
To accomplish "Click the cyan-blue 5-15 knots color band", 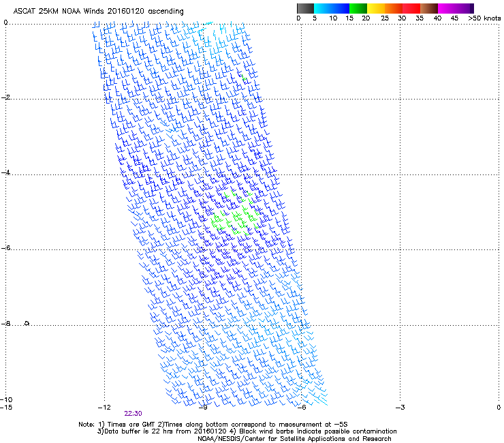I will [x=332, y=8].
